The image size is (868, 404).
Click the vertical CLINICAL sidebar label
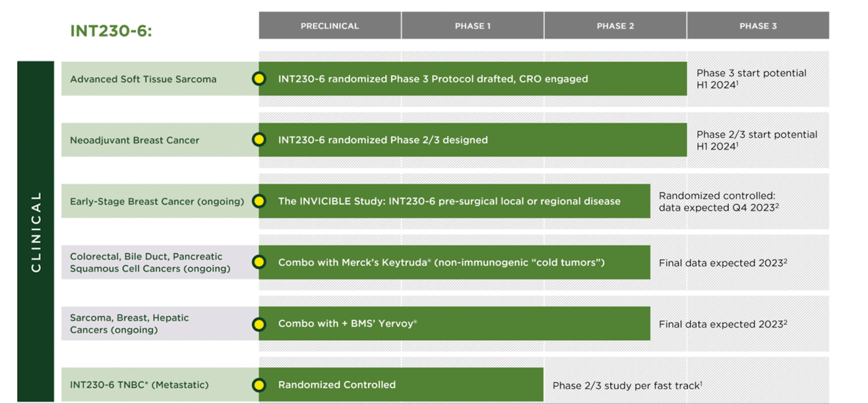coord(36,232)
